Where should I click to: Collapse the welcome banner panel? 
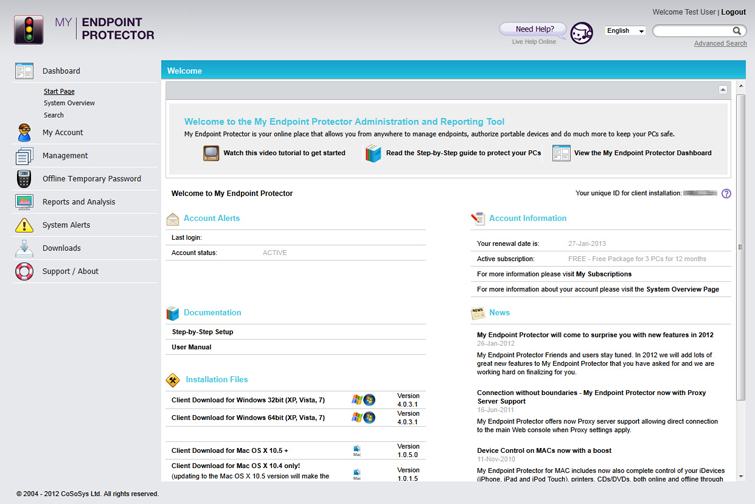pos(723,90)
